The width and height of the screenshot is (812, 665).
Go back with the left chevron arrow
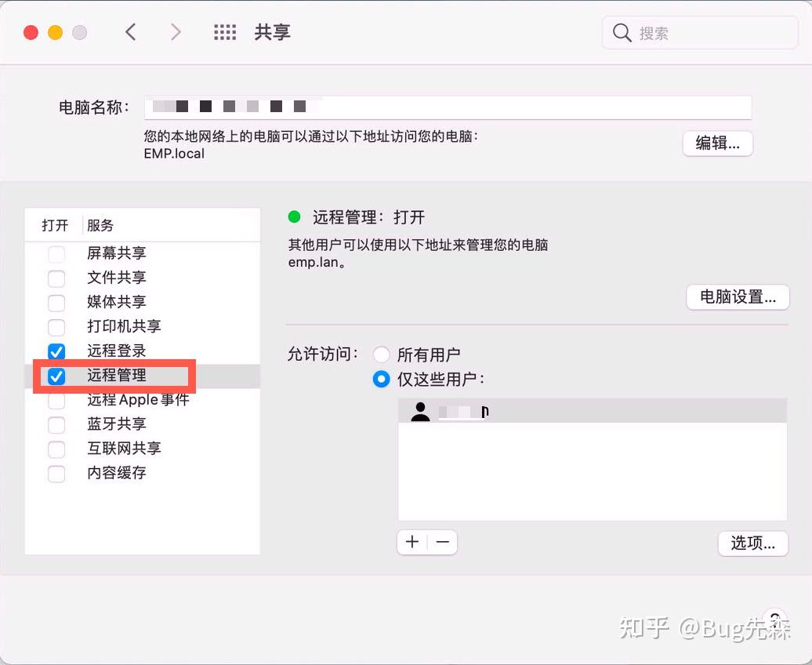point(131,32)
